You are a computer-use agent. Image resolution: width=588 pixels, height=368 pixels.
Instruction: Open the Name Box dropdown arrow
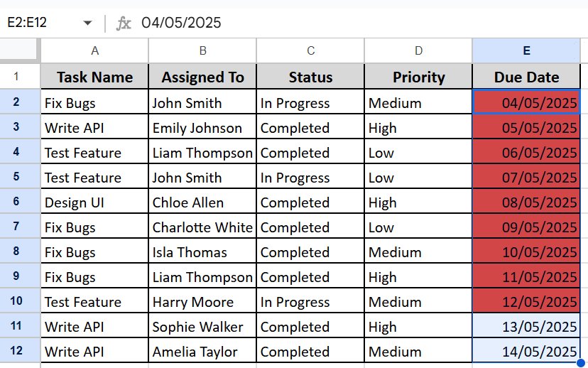click(x=87, y=23)
